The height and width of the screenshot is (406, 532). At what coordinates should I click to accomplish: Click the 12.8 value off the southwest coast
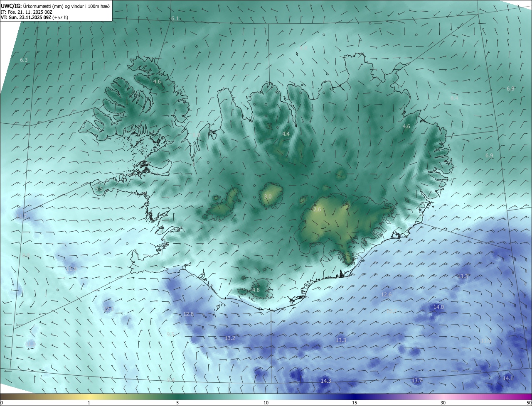pyautogui.click(x=189, y=314)
